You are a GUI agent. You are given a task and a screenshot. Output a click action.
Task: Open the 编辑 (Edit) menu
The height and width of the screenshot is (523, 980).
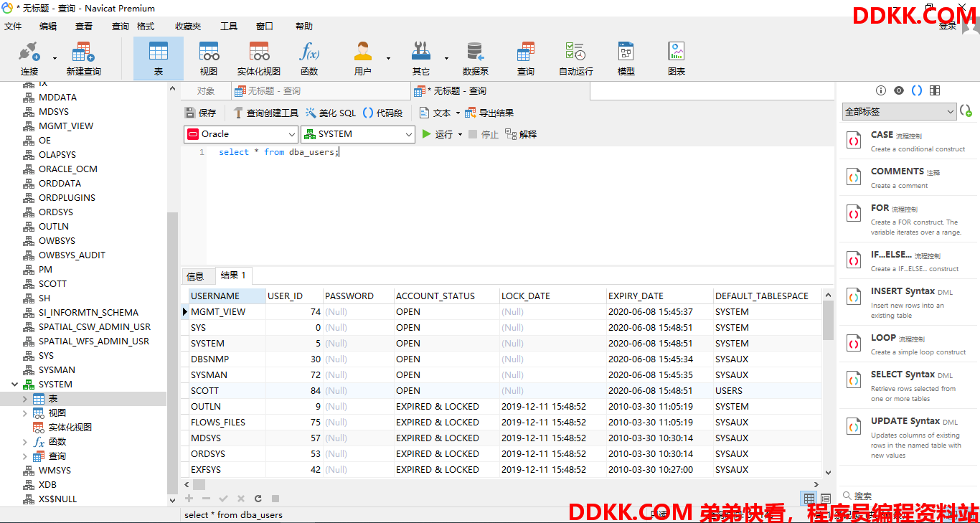pyautogui.click(x=48, y=27)
